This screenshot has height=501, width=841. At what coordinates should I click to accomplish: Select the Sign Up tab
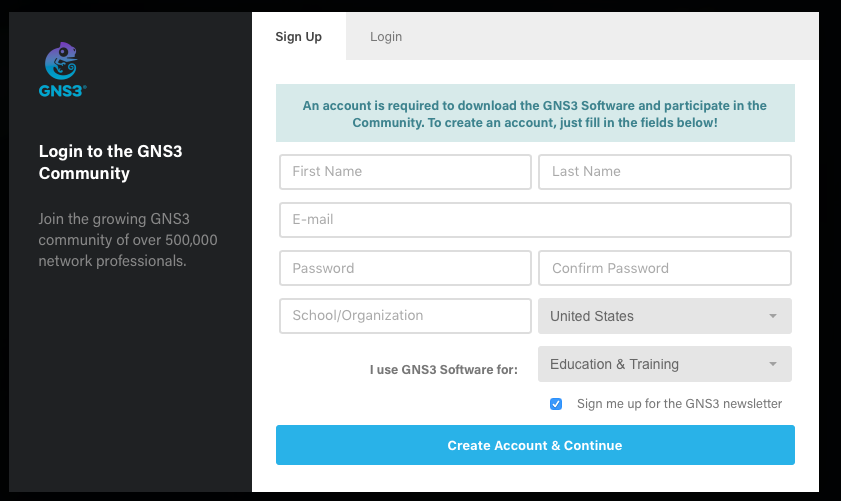tap(299, 36)
